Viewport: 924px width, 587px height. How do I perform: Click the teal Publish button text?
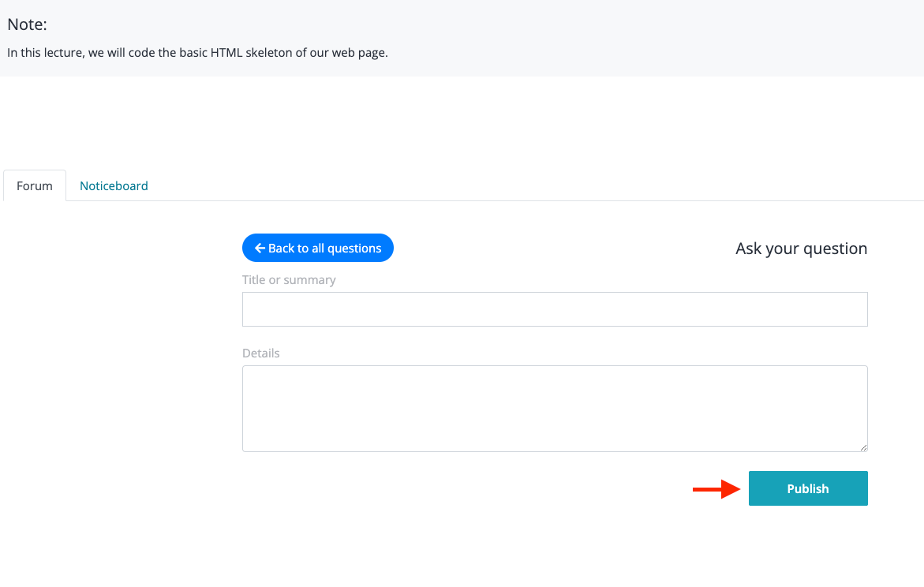coord(808,488)
